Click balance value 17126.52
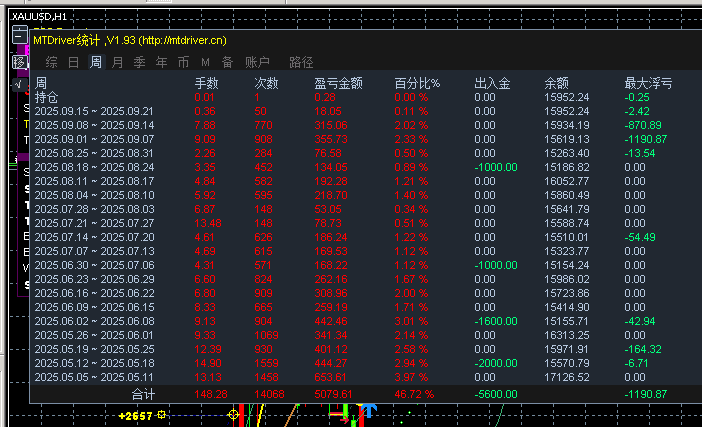702x427 pixels. tap(567, 377)
